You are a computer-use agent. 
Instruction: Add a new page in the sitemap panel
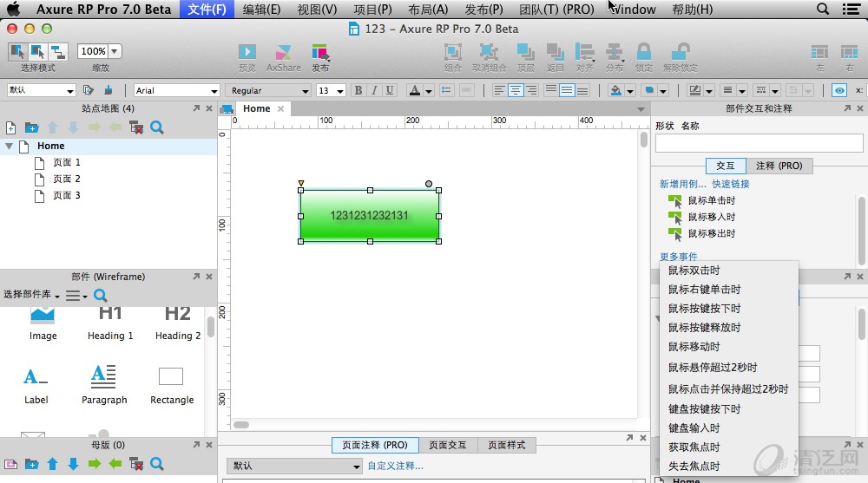pos(11,127)
